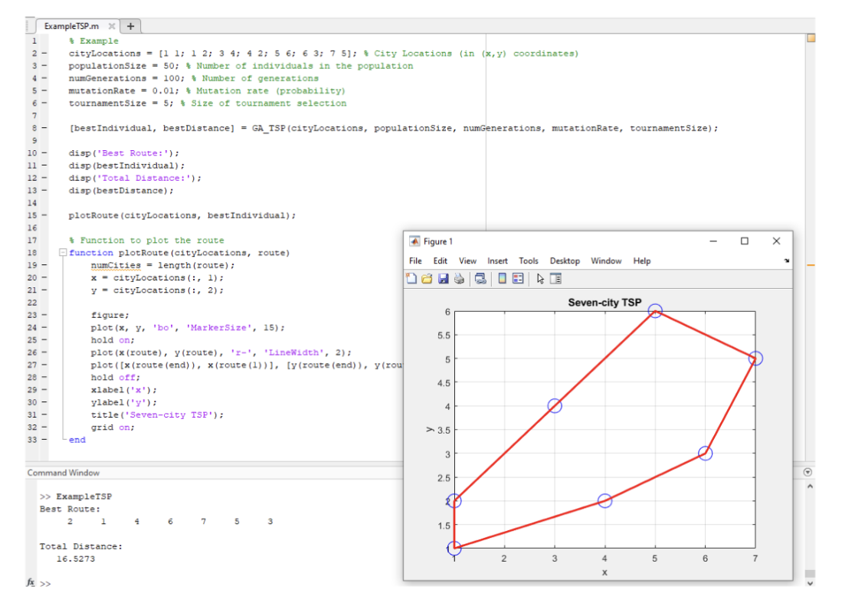Click the New Figure icon in figure toolbar
Viewport: 855px width, 616px height.
coord(412,279)
